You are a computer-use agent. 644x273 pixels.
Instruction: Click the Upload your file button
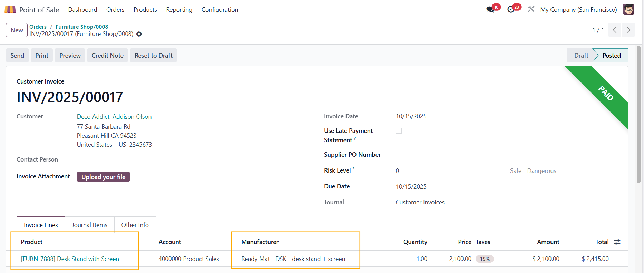pos(103,177)
